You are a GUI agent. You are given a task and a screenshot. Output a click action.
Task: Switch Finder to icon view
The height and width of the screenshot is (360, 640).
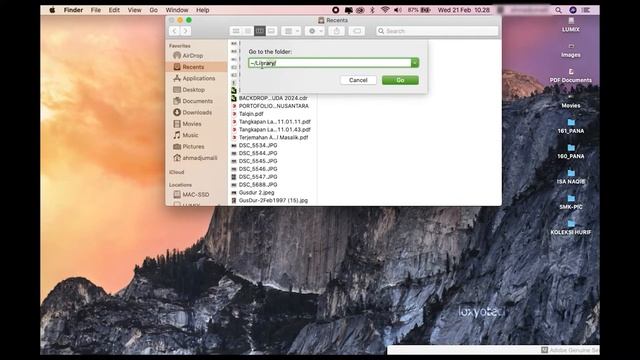tap(236, 31)
